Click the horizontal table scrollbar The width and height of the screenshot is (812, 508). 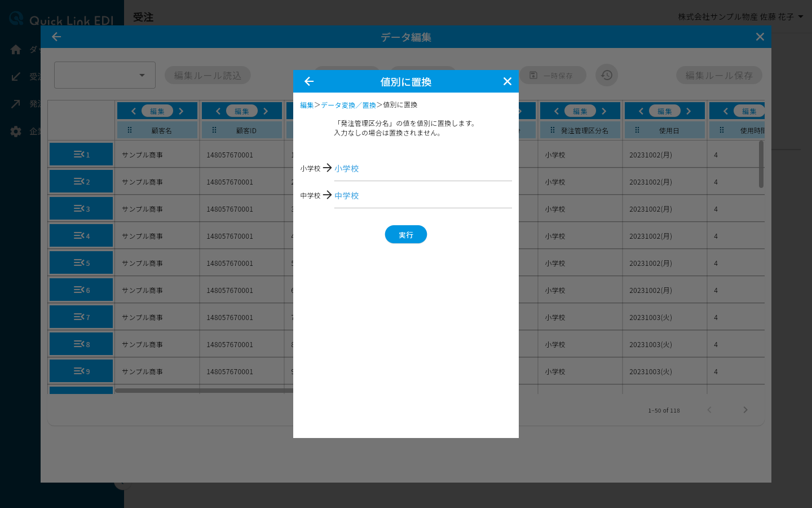coord(204,390)
